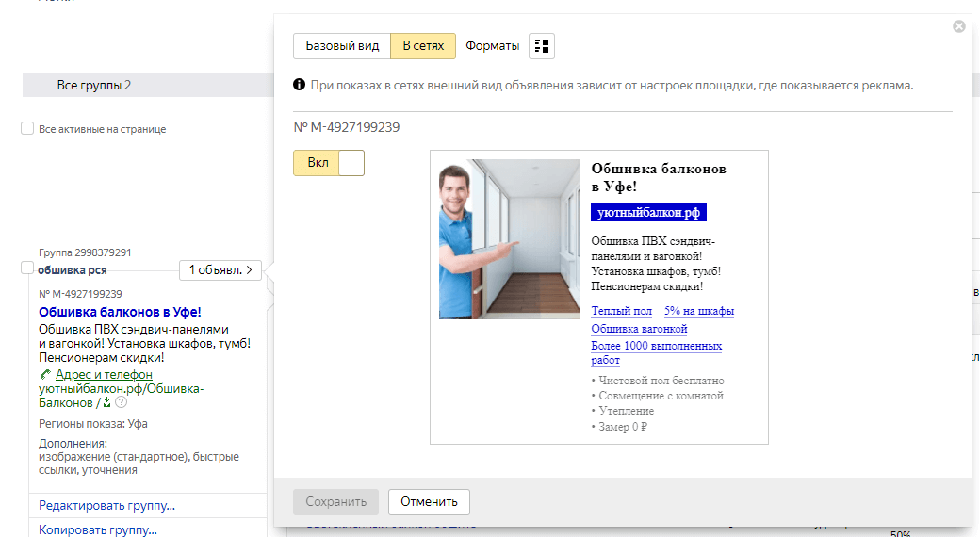Click the Отменить button

tap(429, 501)
